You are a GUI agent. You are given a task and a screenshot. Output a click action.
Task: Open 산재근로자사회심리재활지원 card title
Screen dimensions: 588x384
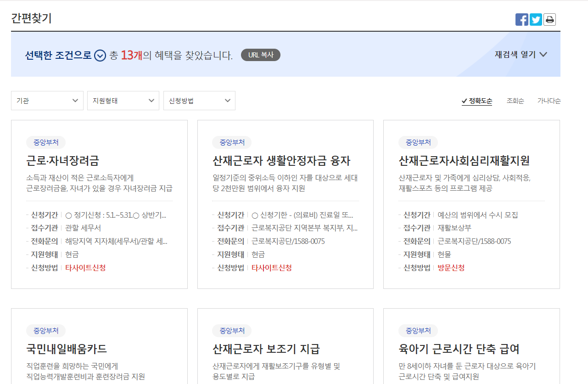coord(464,161)
